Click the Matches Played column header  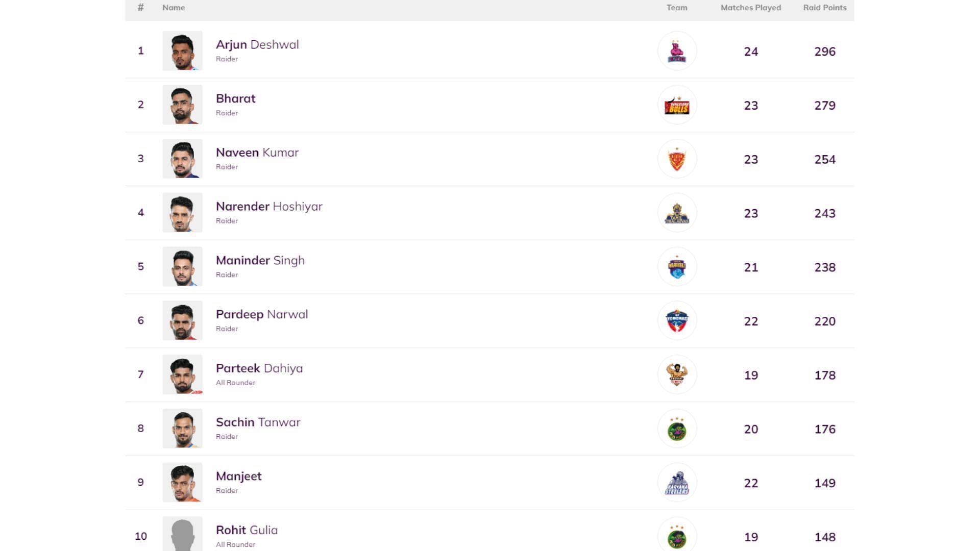pos(750,8)
